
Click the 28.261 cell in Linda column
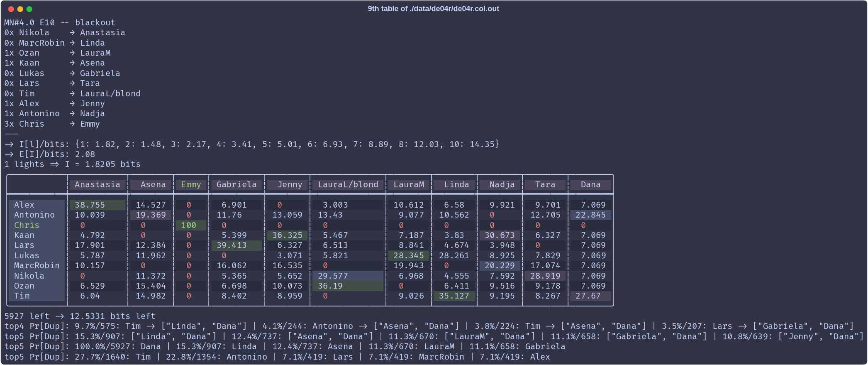454,255
